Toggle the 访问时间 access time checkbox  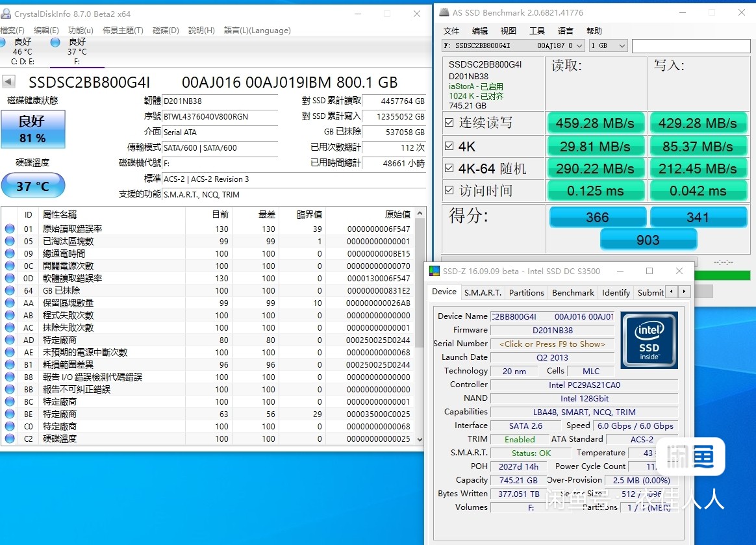[x=449, y=190]
